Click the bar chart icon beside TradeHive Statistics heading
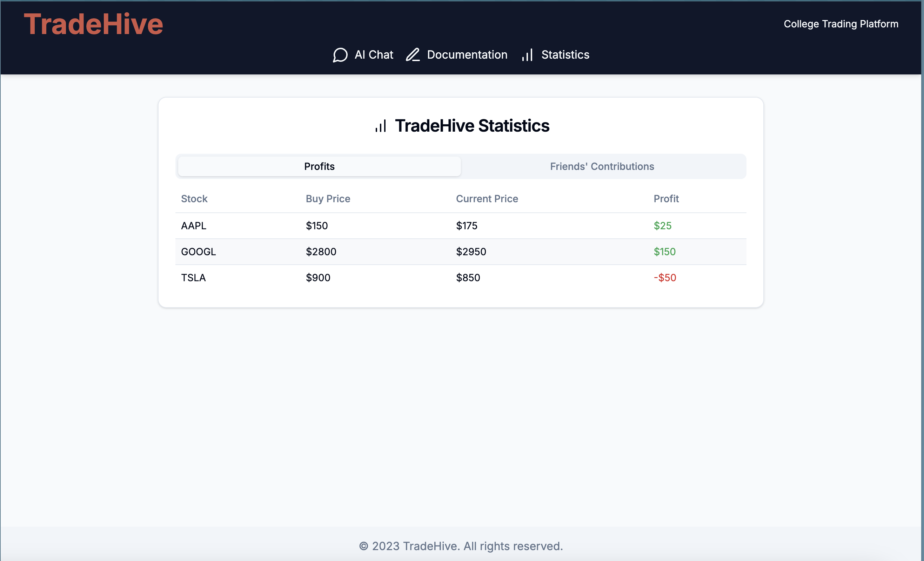 (x=381, y=126)
